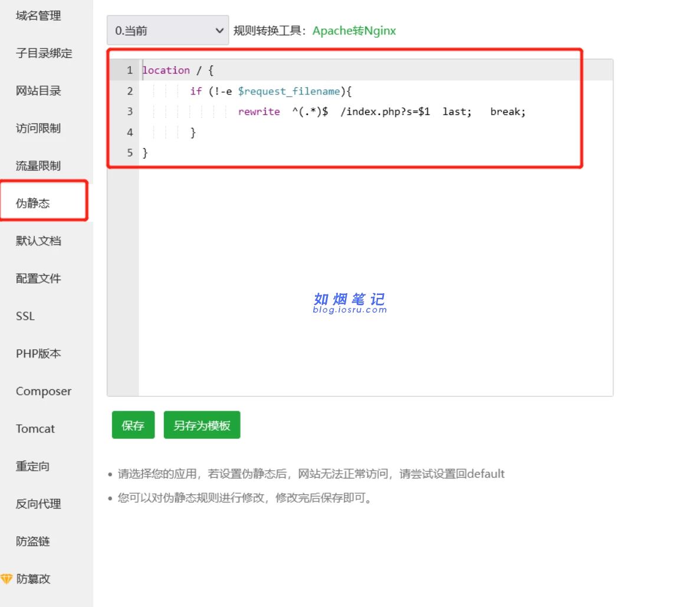Click the 保存 button
This screenshot has height=607, width=700.
[133, 425]
